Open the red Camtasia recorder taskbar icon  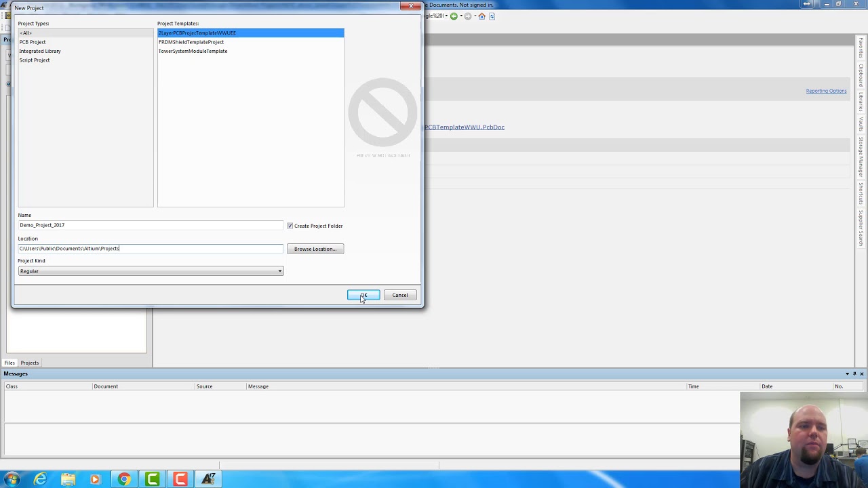tap(180, 480)
